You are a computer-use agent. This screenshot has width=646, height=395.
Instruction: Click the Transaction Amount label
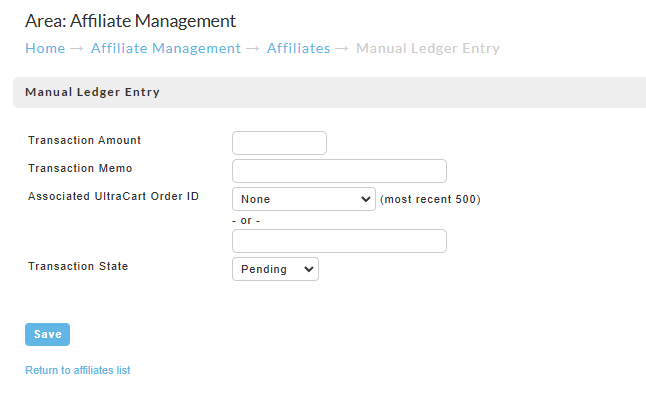pyautogui.click(x=84, y=140)
